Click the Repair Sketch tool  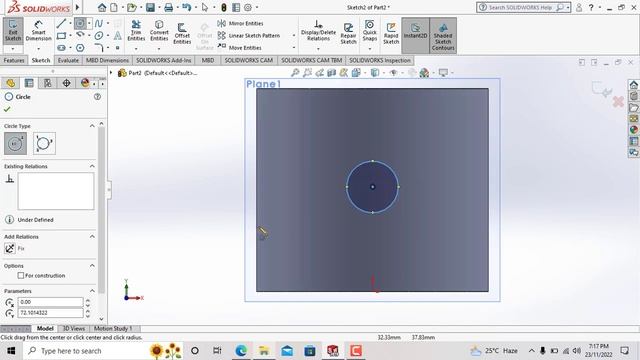[x=348, y=33]
